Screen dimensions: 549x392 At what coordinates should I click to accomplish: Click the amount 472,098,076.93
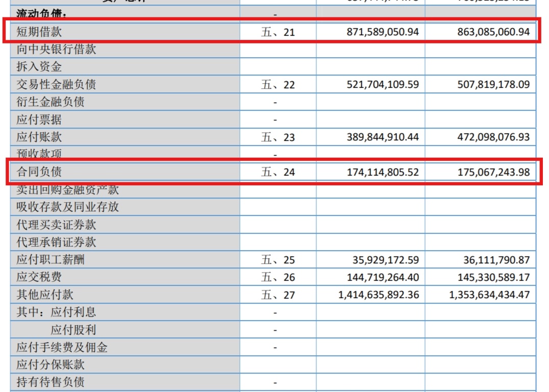[x=493, y=137]
